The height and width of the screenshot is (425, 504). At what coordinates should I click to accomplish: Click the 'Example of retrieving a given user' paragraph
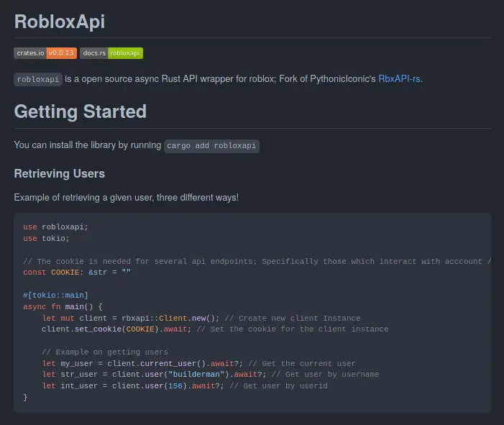click(x=126, y=197)
